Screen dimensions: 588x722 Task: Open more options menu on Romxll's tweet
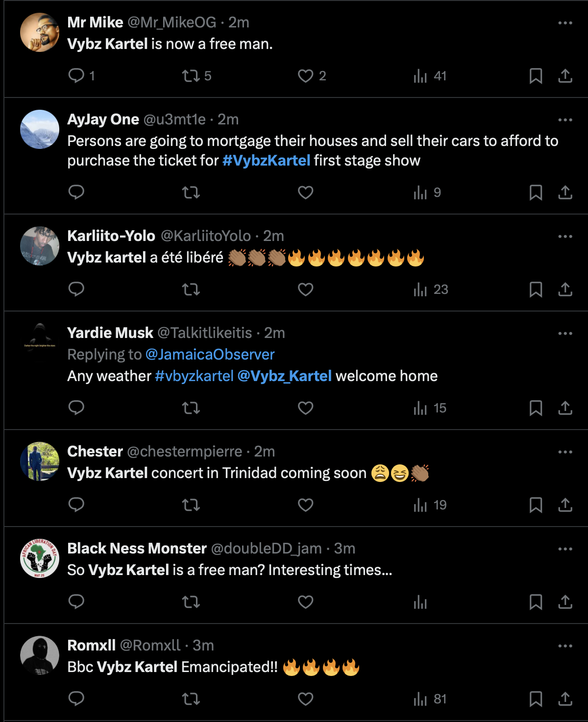pos(565,646)
